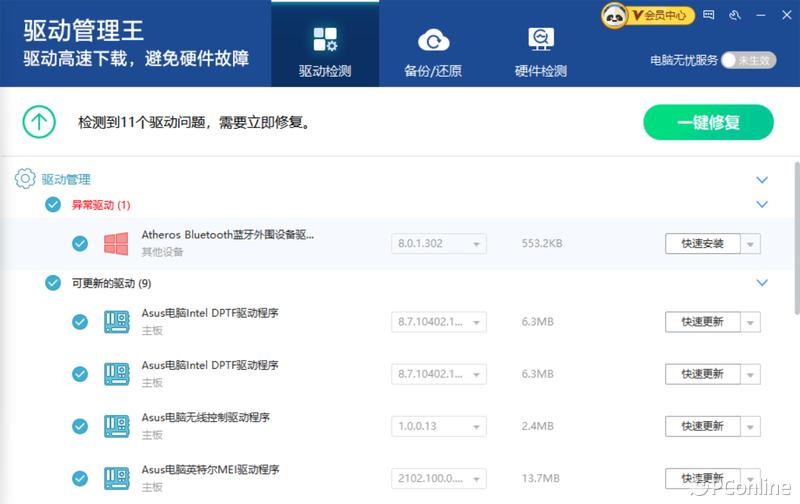Click the motherboard icon of first DPTF driver
This screenshot has width=800, height=504.
point(116,322)
